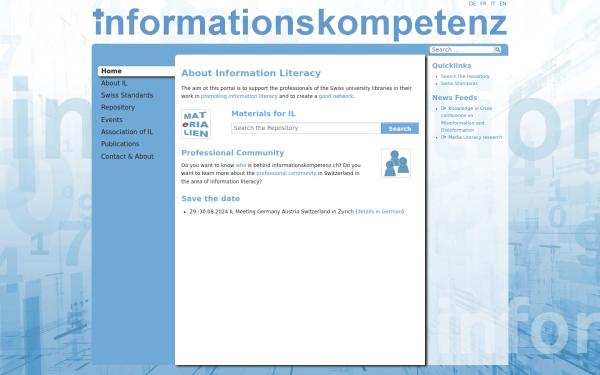Open the 'professional community' link

pyautogui.click(x=286, y=173)
